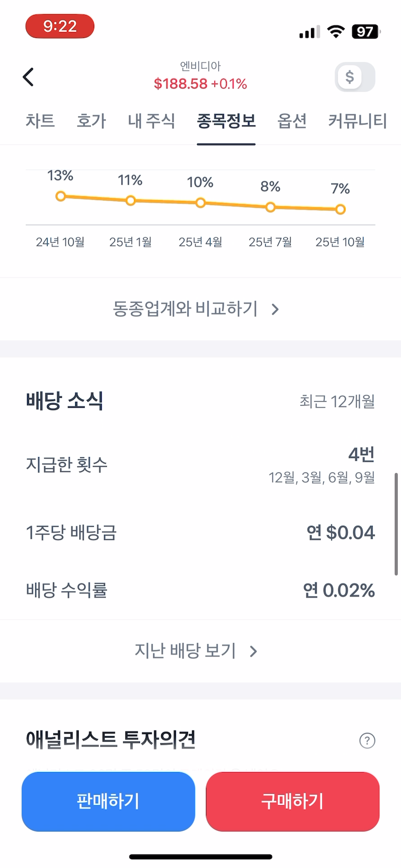This screenshot has height=868, width=401.
Task: Click the 24년 10월 chart data point
Action: point(61,196)
